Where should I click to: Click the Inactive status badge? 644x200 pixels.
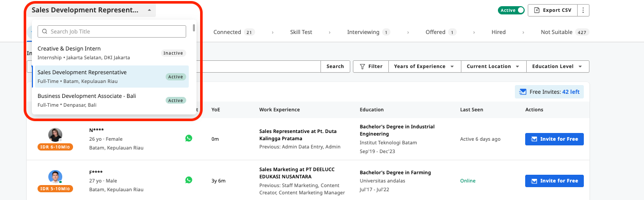[x=173, y=53]
